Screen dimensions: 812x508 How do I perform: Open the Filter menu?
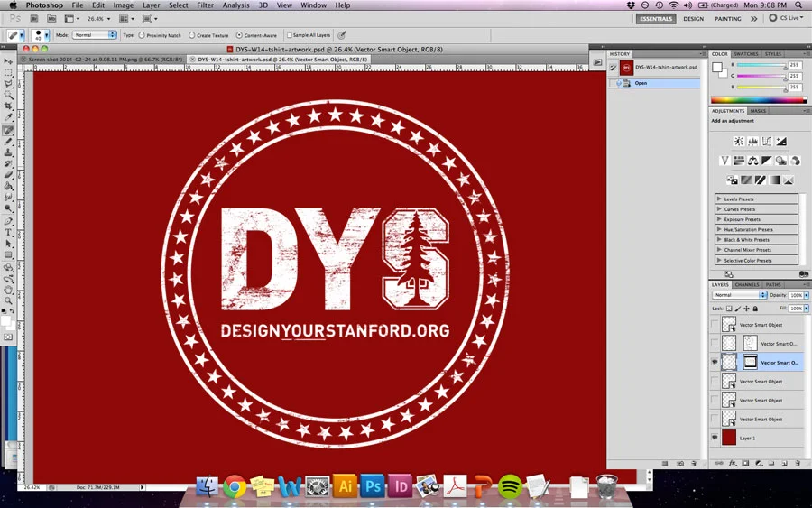pos(205,5)
